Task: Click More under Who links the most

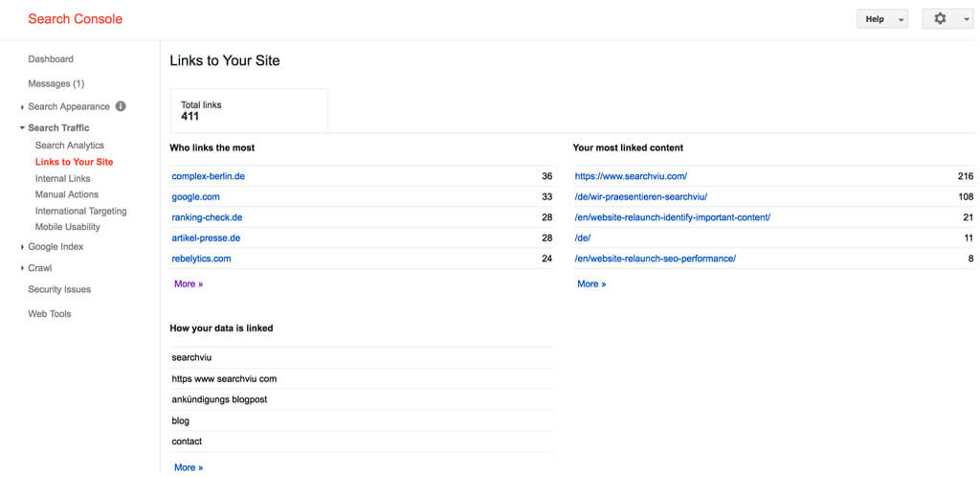Action: [x=189, y=284]
